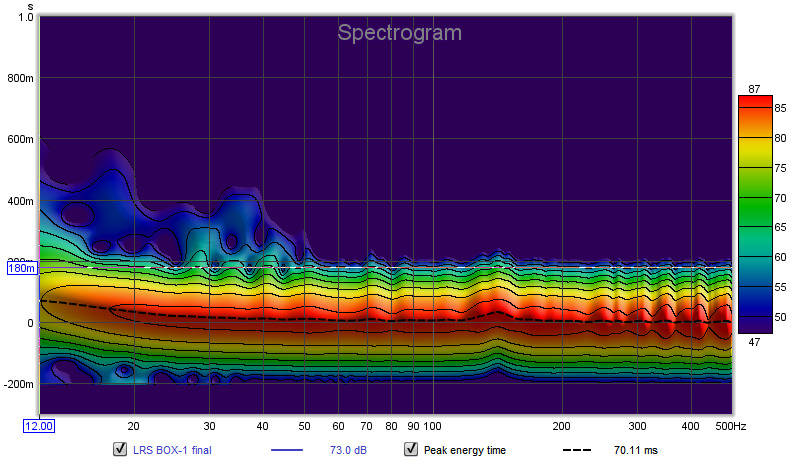Click the 180m time cursor readout box
Viewport: 800px width, 464px height.
coord(21,268)
